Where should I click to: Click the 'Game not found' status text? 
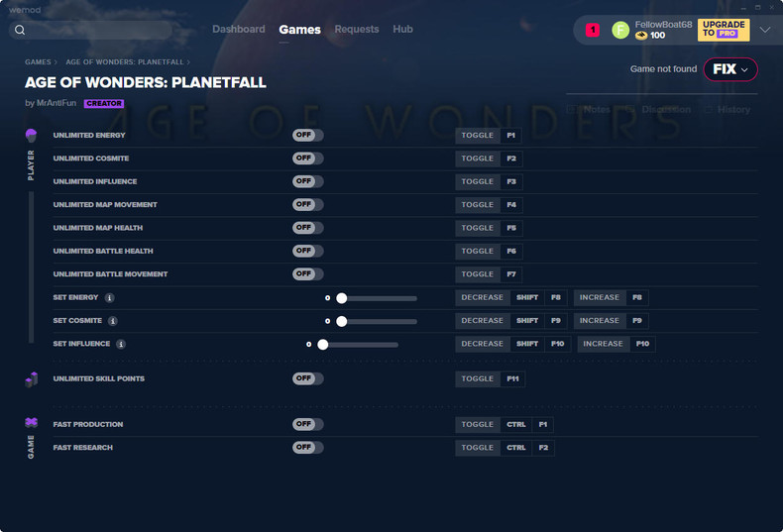663,69
